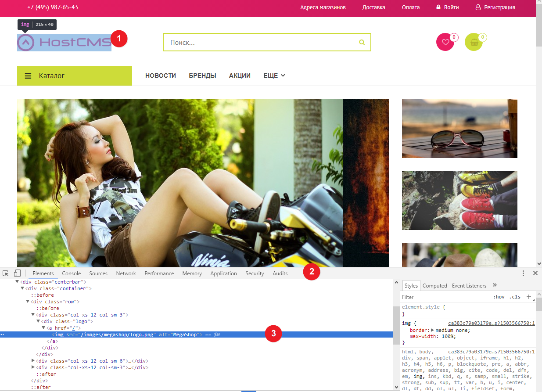Open the shopping cart basket icon
542x392 pixels.
click(x=474, y=42)
